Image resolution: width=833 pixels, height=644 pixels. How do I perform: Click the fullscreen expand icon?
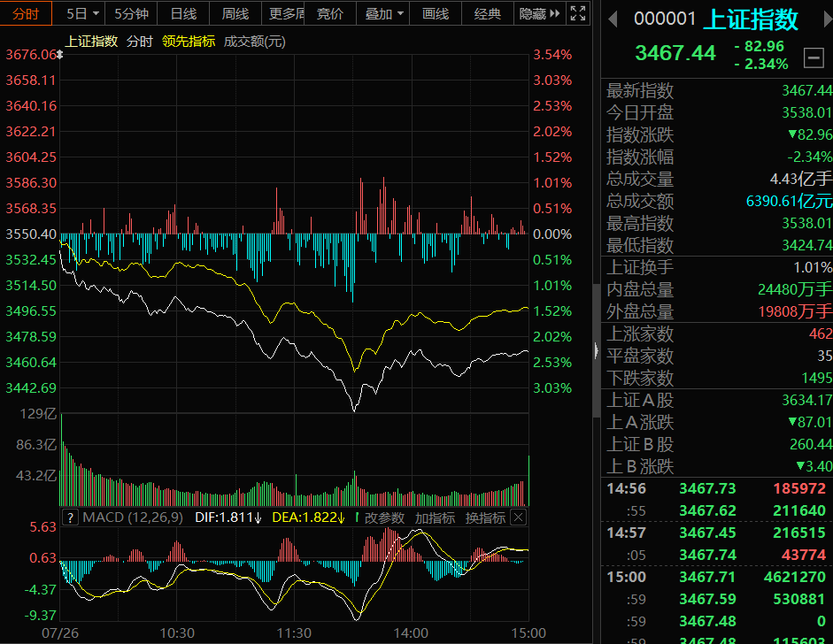(x=578, y=13)
